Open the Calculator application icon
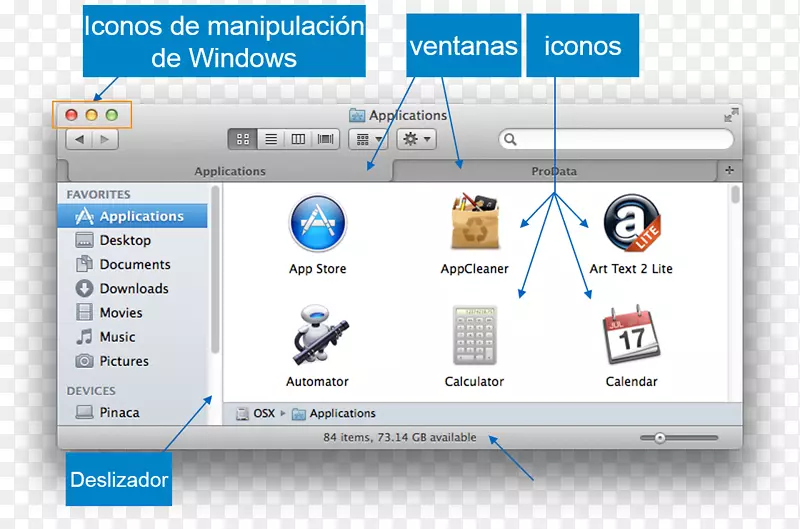Screen dimensions: 800x529 coord(474,335)
